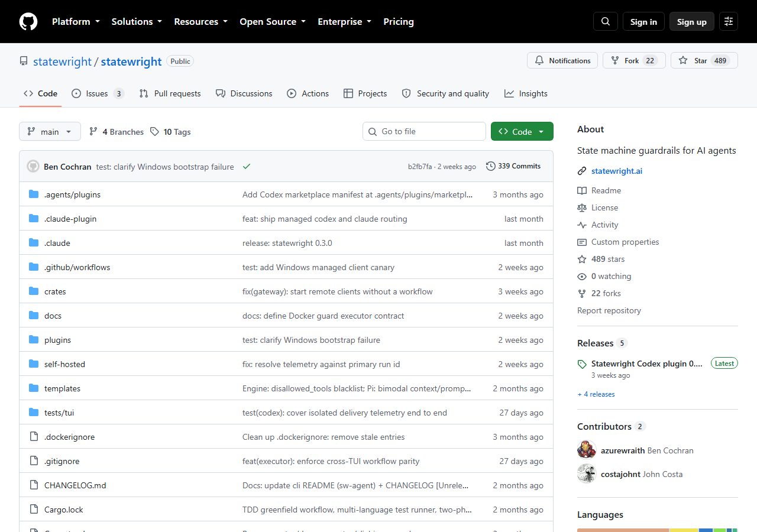Image resolution: width=757 pixels, height=532 pixels.
Task: Click the GitHub logo icon
Action: tap(28, 21)
